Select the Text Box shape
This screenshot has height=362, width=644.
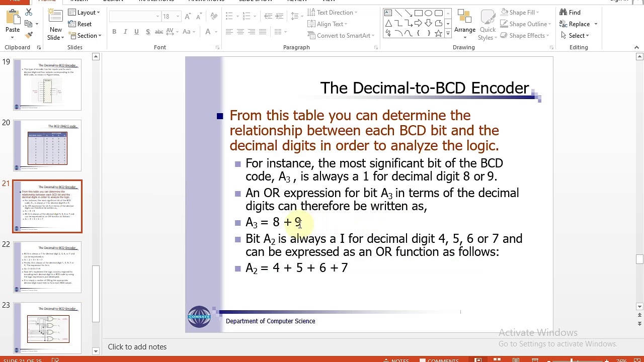388,13
